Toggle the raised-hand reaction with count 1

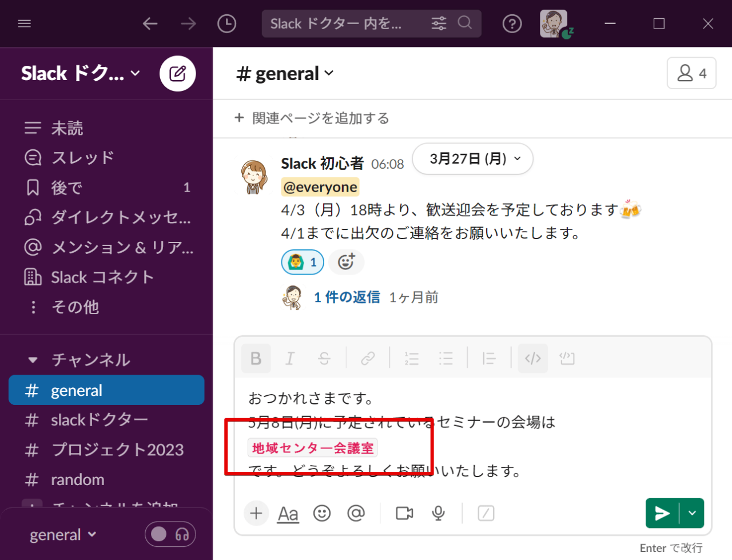pos(303,262)
